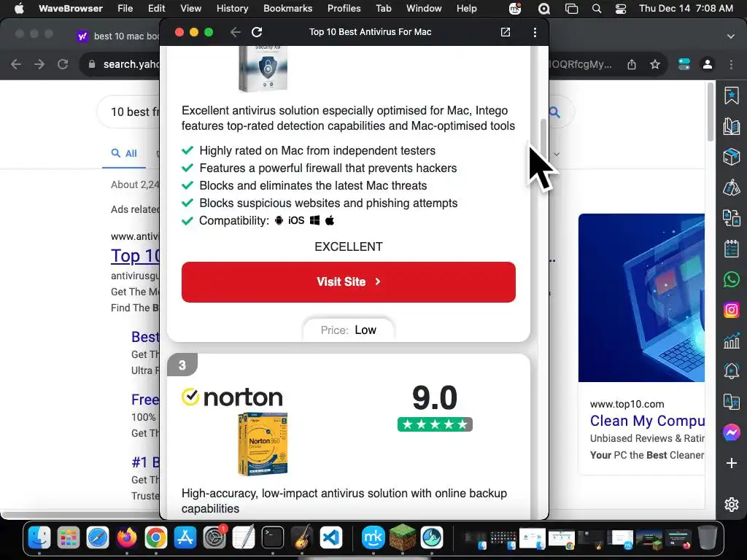
Task: Open Terminal from the dock
Action: (273, 538)
